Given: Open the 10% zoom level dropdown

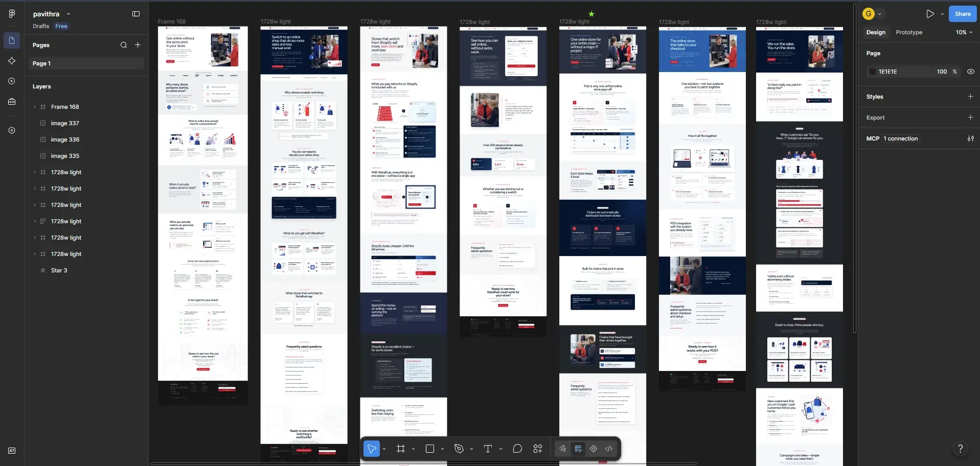Looking at the screenshot, I should pyautogui.click(x=964, y=32).
